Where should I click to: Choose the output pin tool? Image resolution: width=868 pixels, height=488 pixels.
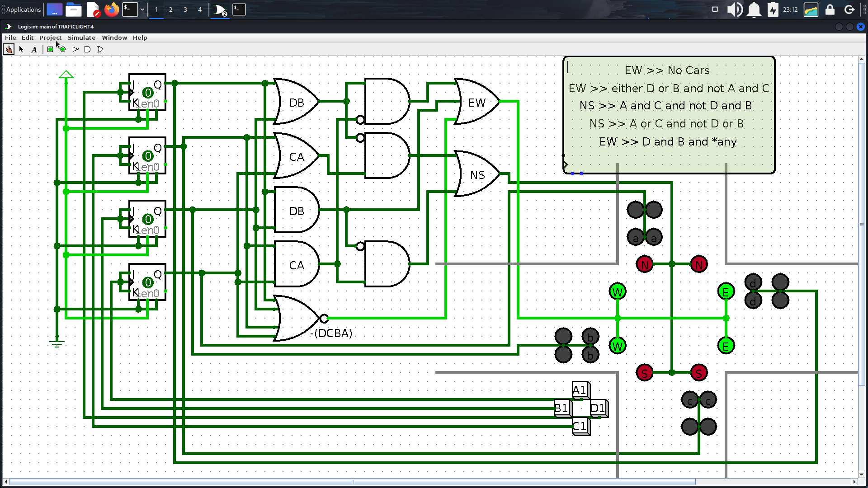[x=63, y=49]
